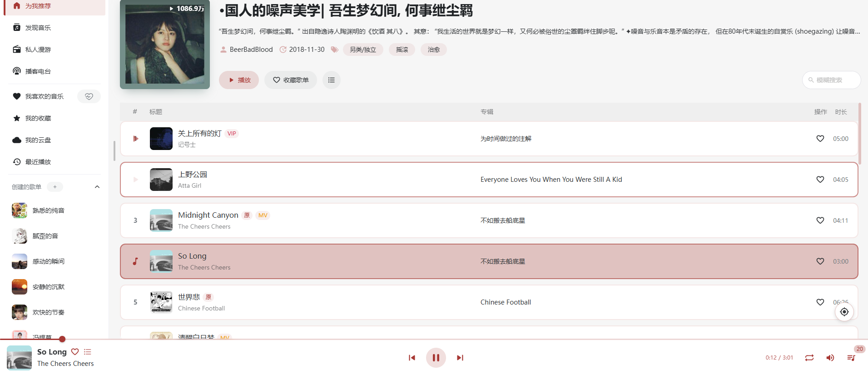868x375 pixels.
Task: Click the 标题 column header
Action: coord(156,112)
